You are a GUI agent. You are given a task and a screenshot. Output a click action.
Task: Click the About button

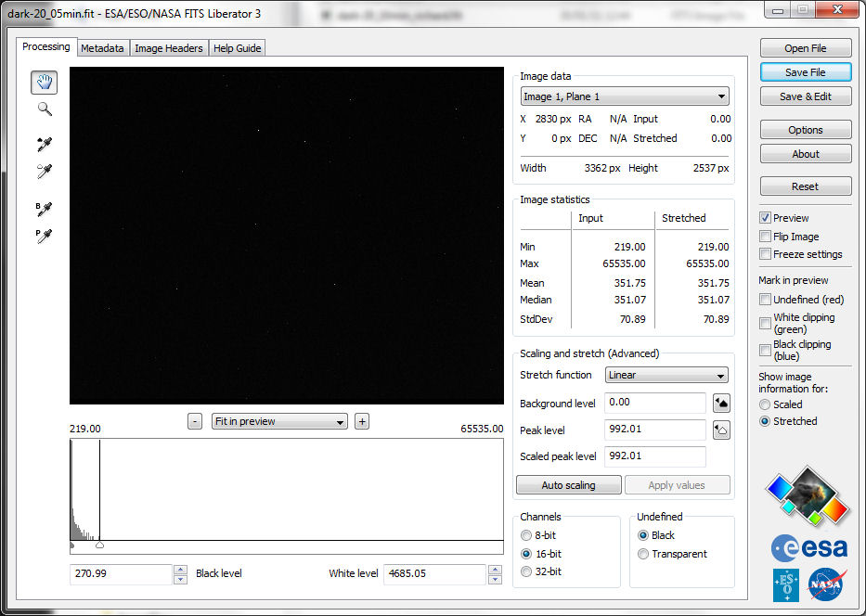click(806, 154)
